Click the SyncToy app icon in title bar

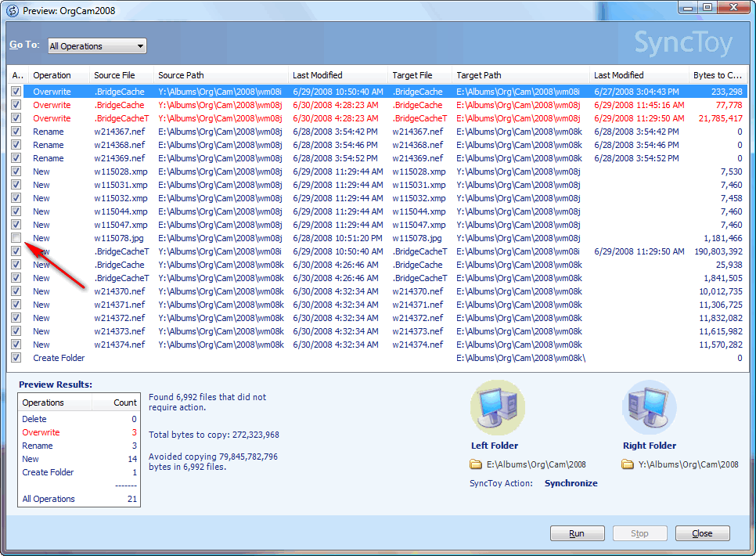coord(13,11)
